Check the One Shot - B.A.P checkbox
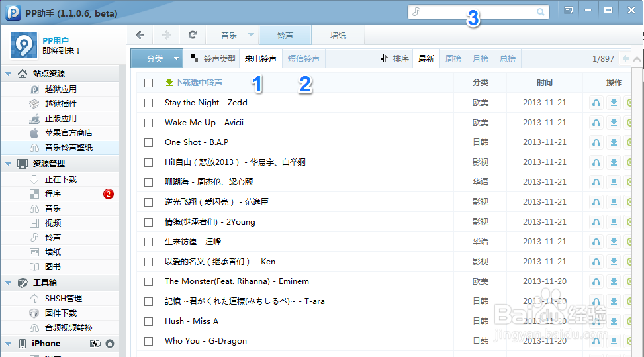This screenshot has height=357, width=644. click(x=149, y=142)
